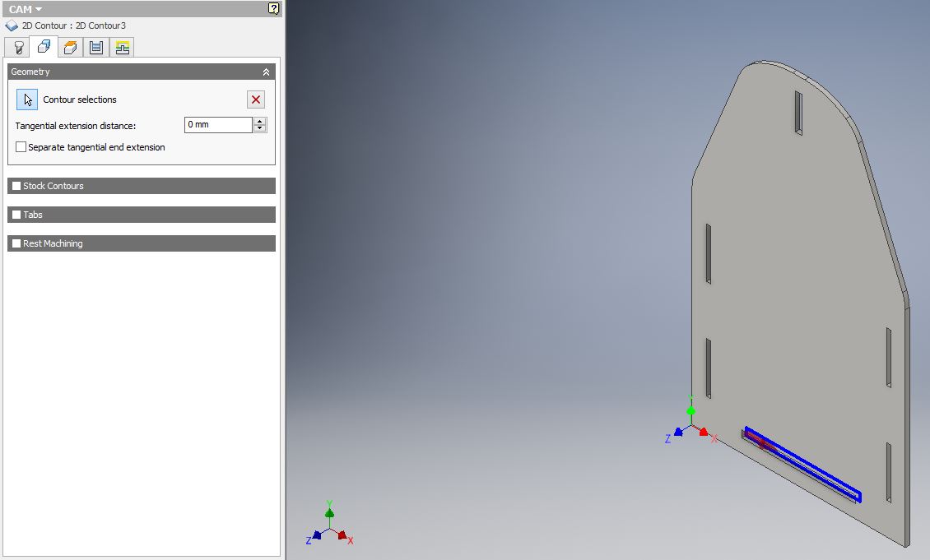Click the 2D Contour operation icon
Image resolution: width=930 pixels, height=560 pixels.
coord(12,25)
